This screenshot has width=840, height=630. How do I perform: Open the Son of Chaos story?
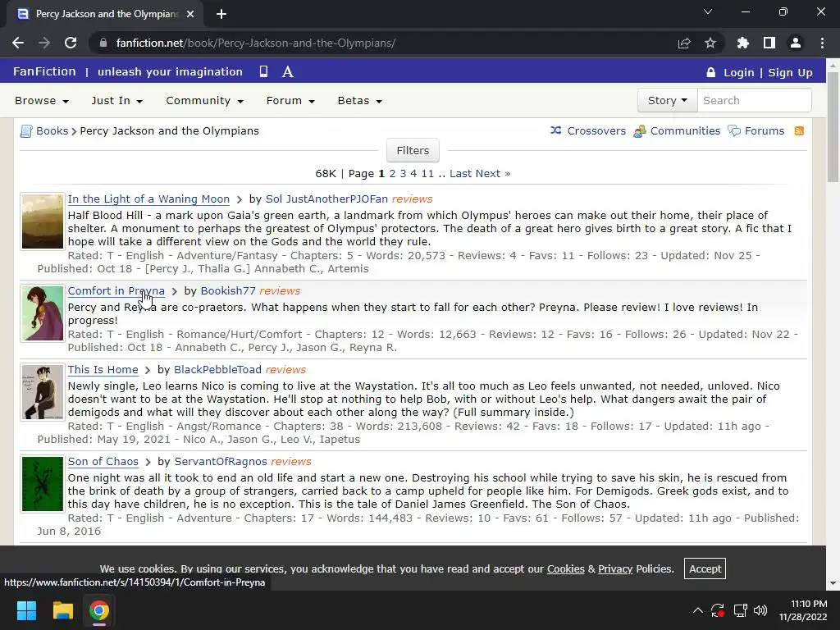[103, 462]
